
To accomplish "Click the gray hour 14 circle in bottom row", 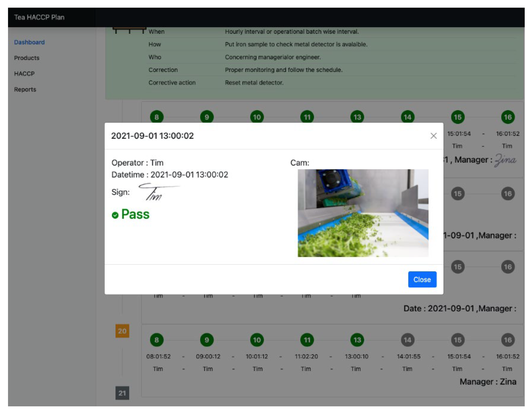I will tap(408, 340).
